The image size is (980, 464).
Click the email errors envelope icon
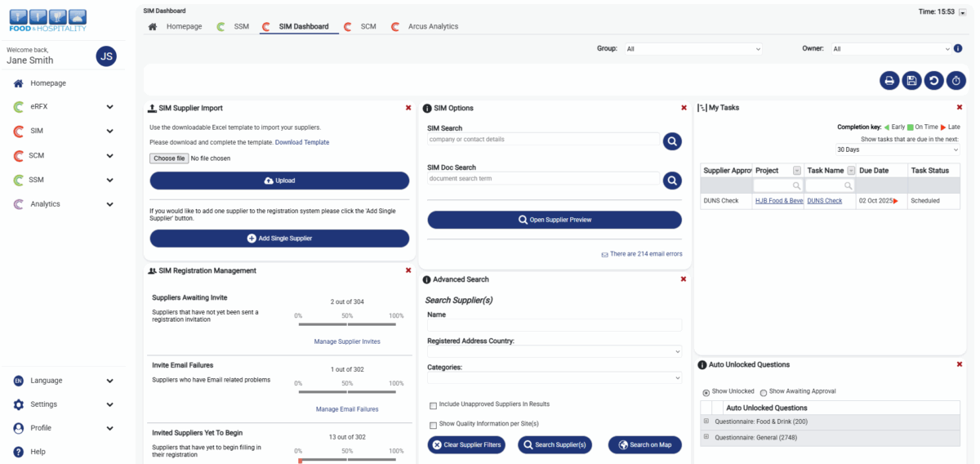point(604,255)
